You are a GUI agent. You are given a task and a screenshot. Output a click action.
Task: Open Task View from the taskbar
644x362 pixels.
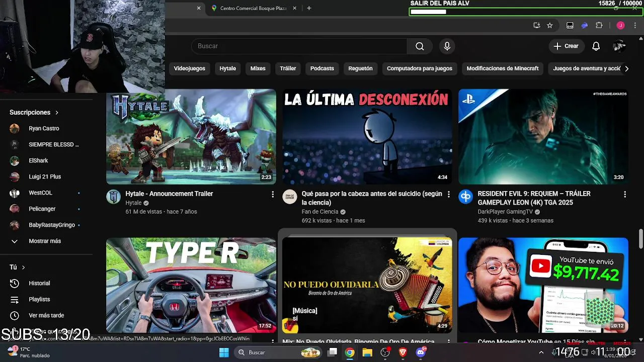click(333, 352)
